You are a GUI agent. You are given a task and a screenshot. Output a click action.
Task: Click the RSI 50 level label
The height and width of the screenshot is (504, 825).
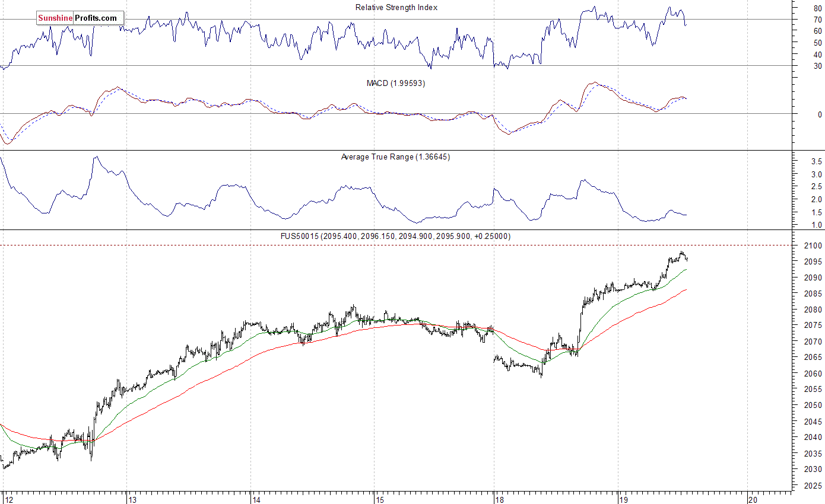pos(817,43)
